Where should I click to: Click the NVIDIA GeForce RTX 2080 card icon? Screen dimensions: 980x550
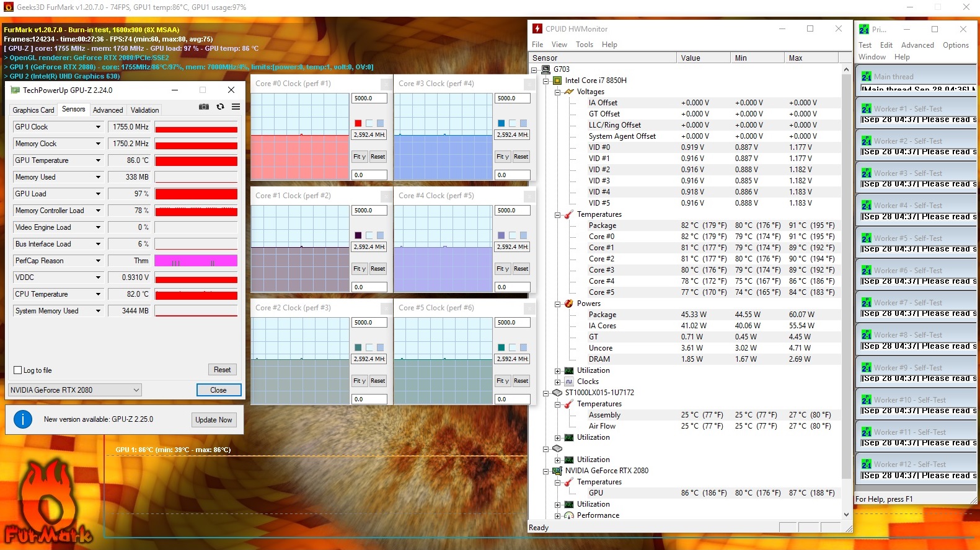(x=557, y=471)
